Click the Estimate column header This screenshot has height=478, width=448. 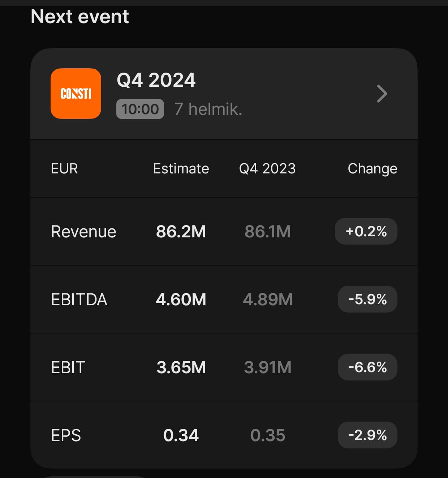181,169
